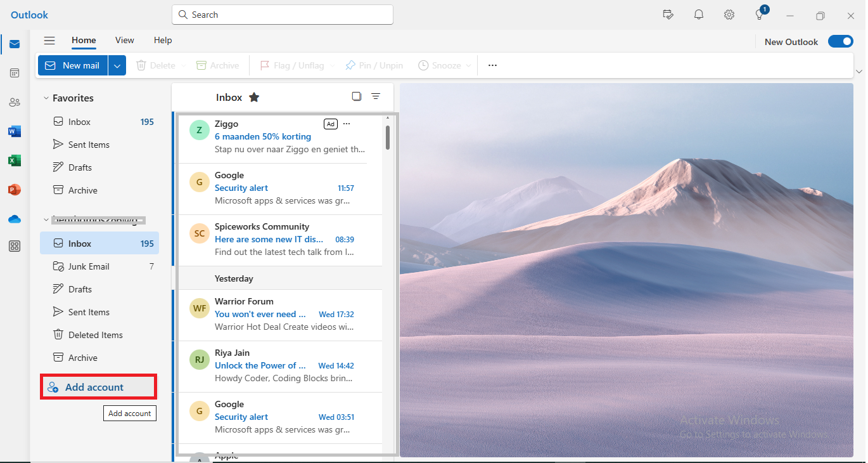868x463 pixels.
Task: Open Google Security alert from 11:57
Action: 279,188
